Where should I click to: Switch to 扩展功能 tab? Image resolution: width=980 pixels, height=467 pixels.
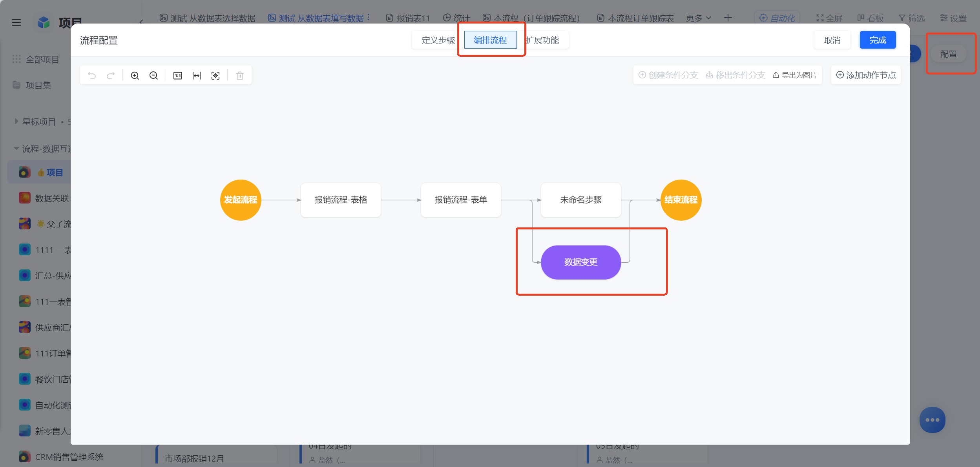tap(543, 40)
